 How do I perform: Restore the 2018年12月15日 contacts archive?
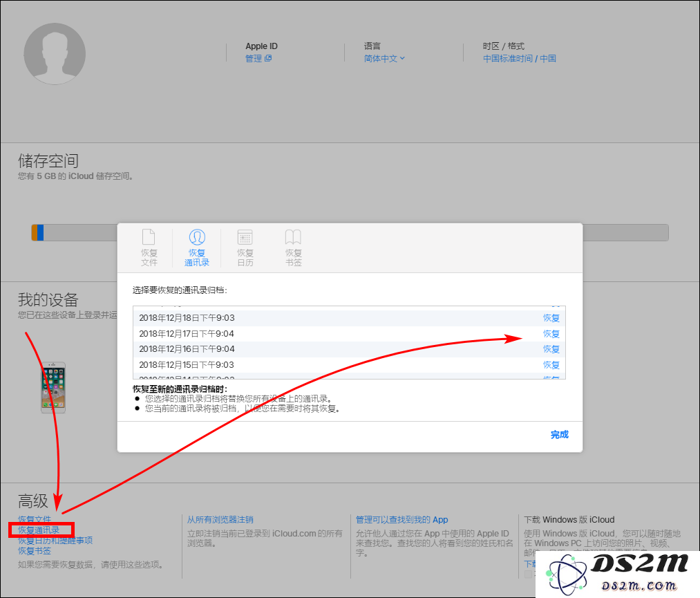[551, 365]
